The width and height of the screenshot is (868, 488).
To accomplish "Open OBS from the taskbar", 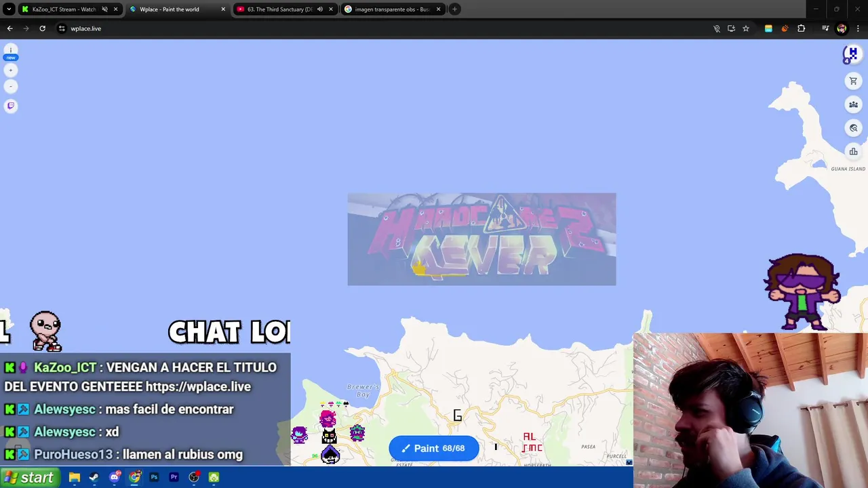I will (194, 478).
